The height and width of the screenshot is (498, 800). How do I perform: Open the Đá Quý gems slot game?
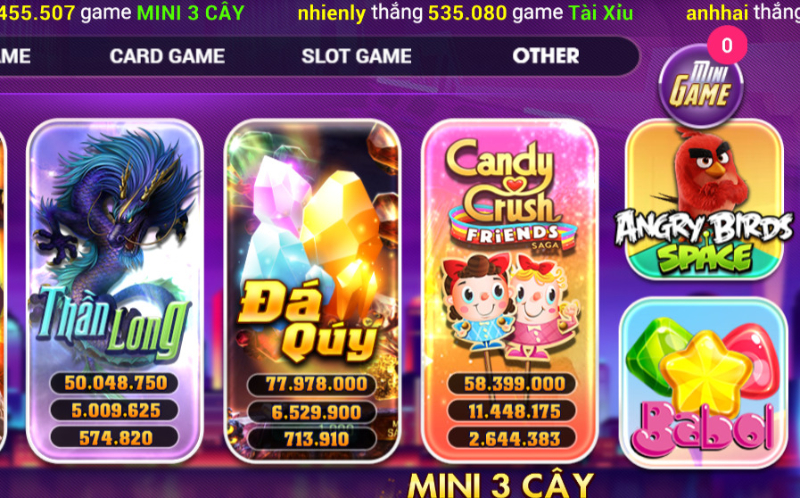click(312, 291)
